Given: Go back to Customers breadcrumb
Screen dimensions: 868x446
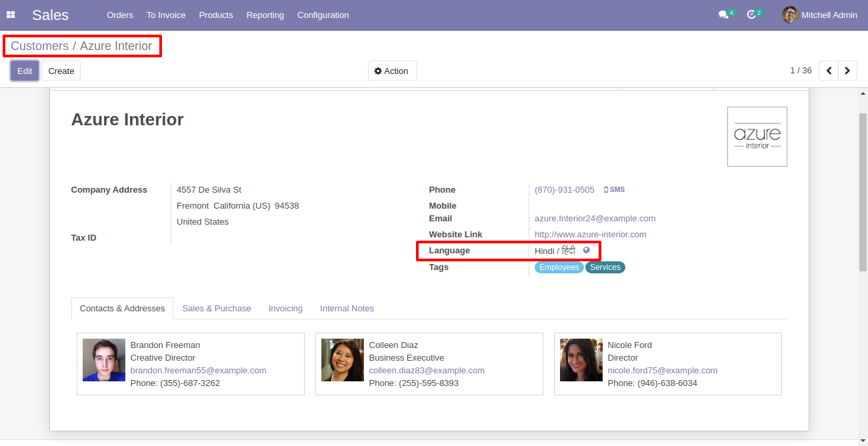Looking at the screenshot, I should click(39, 46).
